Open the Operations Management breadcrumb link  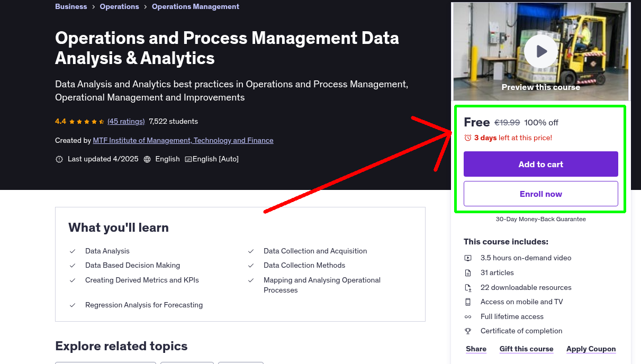[x=195, y=6]
